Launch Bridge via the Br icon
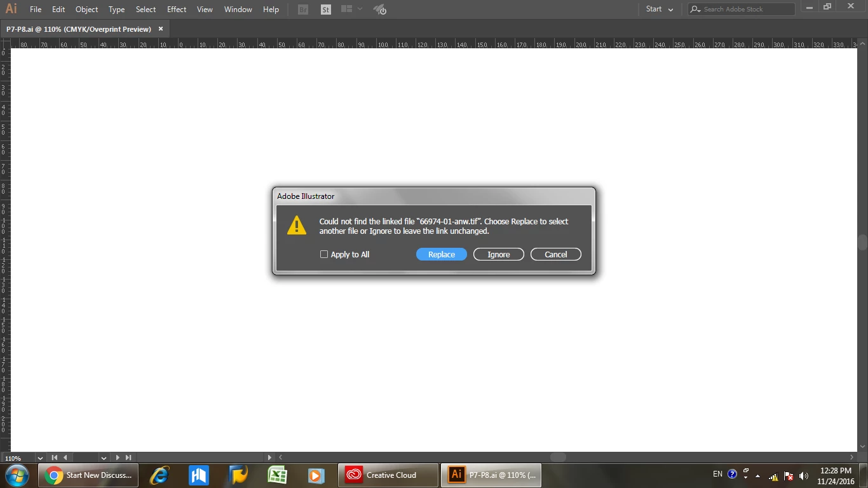Viewport: 868px width, 488px height. coord(303,10)
